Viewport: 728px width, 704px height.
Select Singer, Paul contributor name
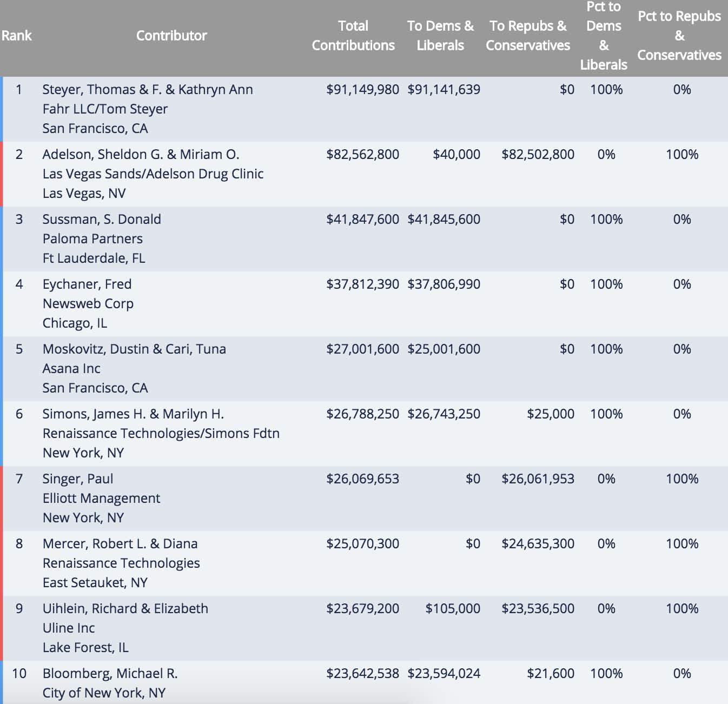click(78, 479)
